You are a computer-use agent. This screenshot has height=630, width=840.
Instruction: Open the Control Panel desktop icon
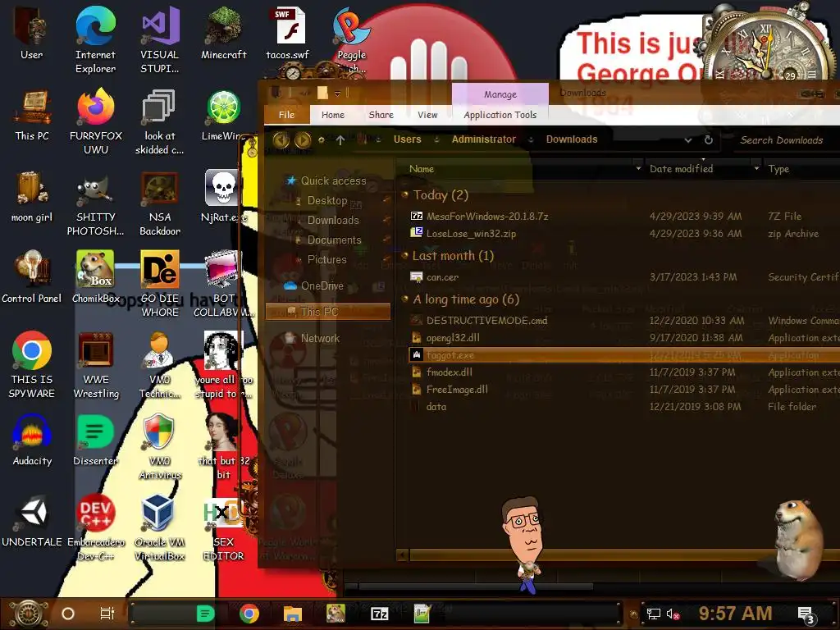click(x=32, y=277)
